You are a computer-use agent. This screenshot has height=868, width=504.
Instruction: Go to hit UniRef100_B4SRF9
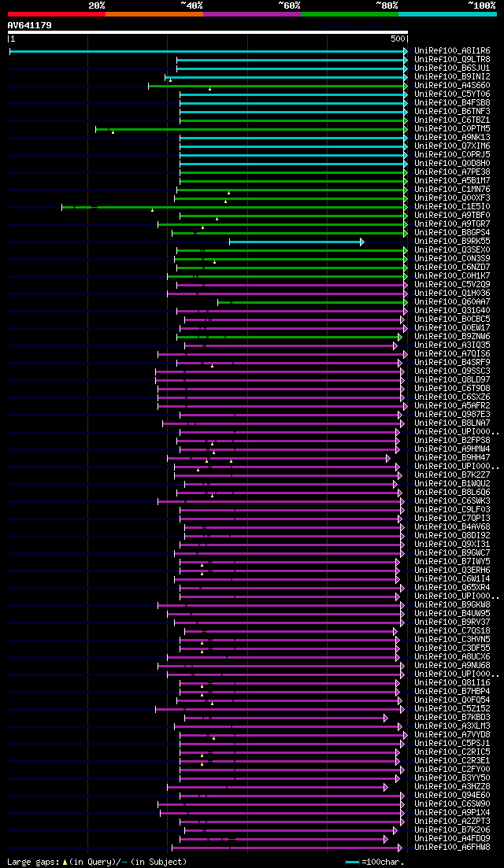tap(452, 363)
